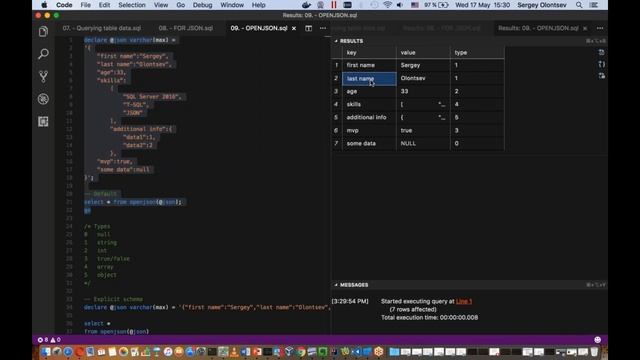
Task: Click the volume icon in the menu bar
Action: [x=400, y=5]
